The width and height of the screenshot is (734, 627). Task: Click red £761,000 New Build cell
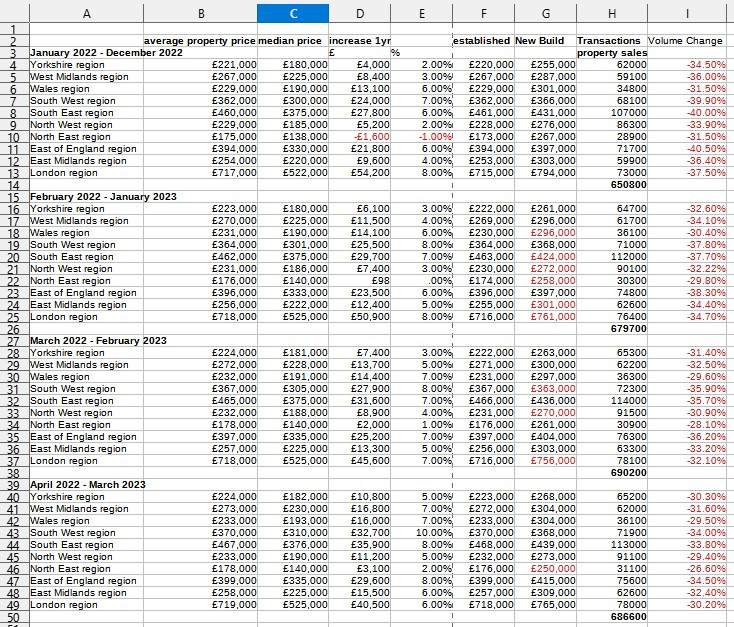[545, 317]
